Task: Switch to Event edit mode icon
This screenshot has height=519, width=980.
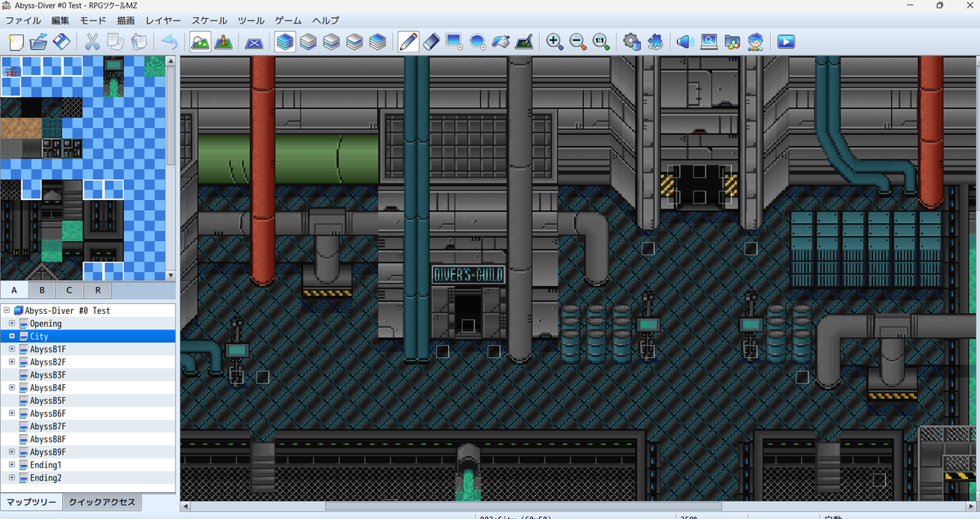Action: (224, 42)
